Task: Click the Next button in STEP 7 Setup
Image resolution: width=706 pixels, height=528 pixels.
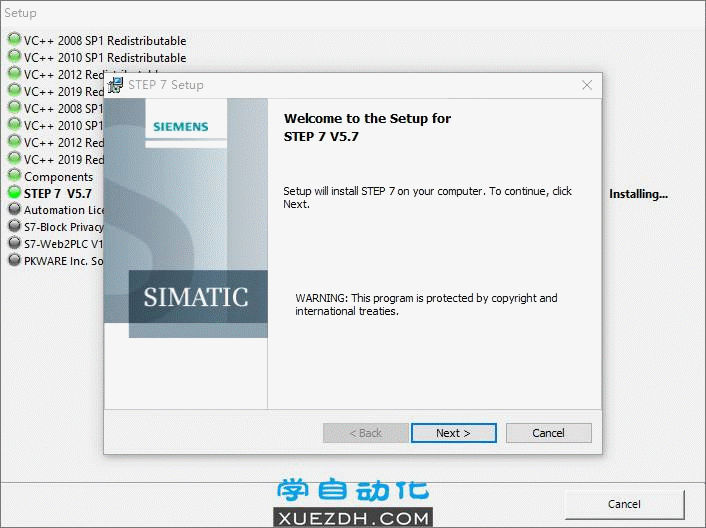Action: (454, 433)
